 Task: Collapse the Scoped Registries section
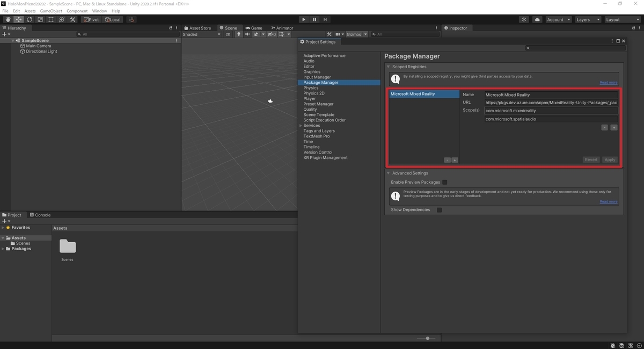[389, 67]
